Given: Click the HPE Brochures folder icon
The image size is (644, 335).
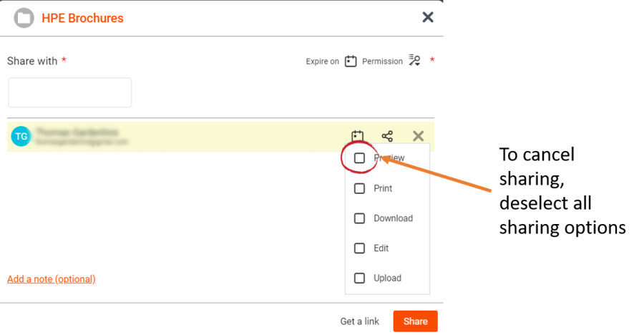Looking at the screenshot, I should tap(24, 18).
